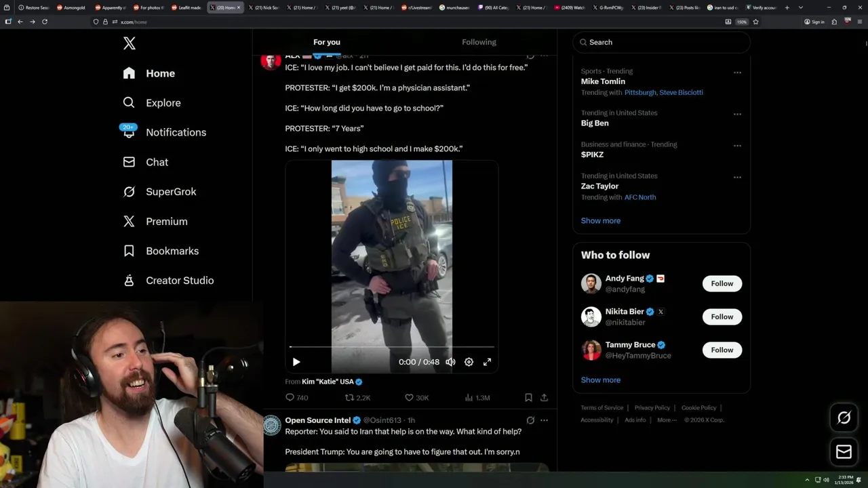Open the Open Source Intel profile avatar
The height and width of the screenshot is (488, 868).
(272, 425)
